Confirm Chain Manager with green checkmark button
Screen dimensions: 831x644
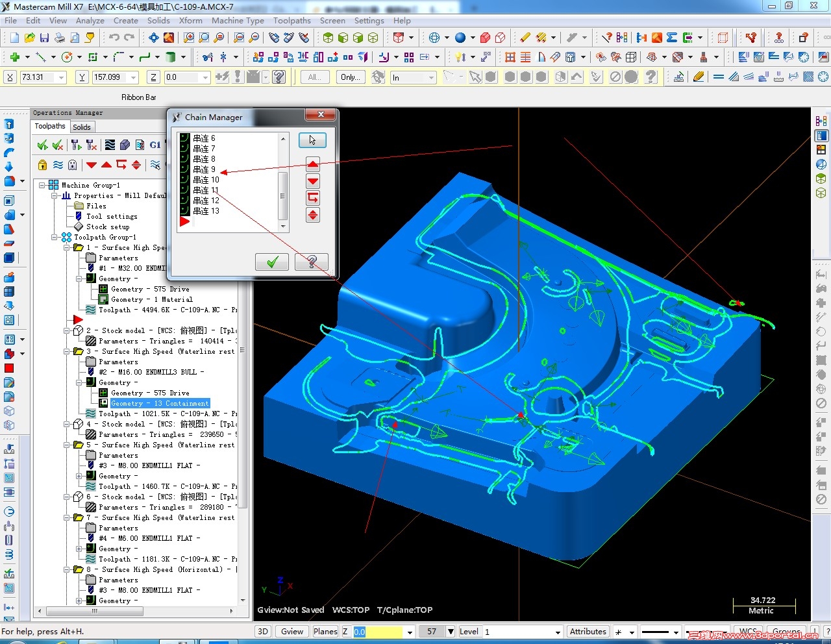tap(272, 262)
